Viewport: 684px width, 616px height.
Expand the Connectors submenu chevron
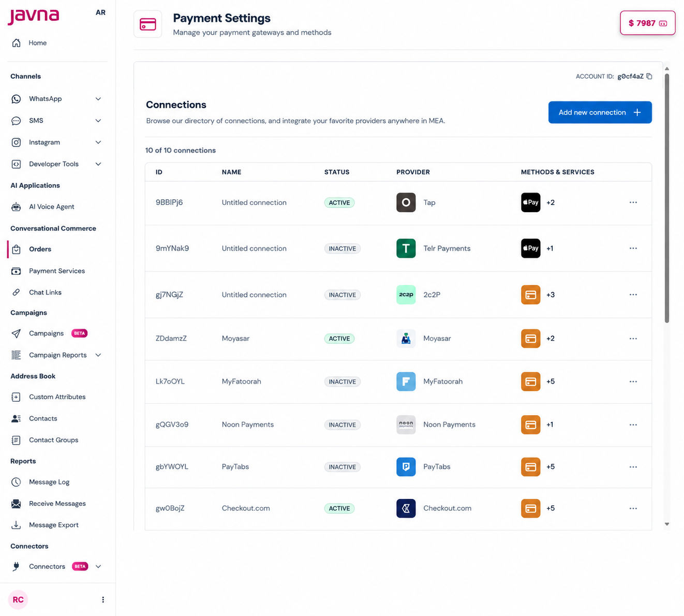(x=98, y=566)
